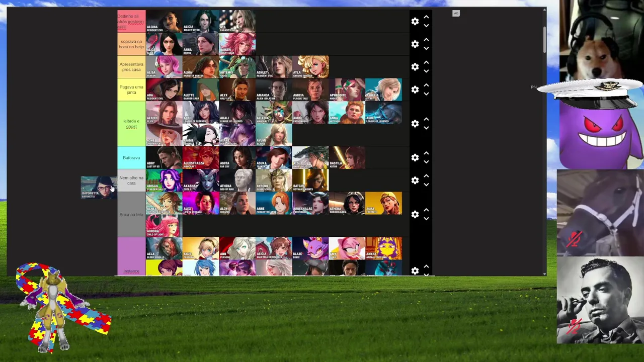Select the Alexstrasza Warcraft card
644x362 pixels.
tap(201, 158)
